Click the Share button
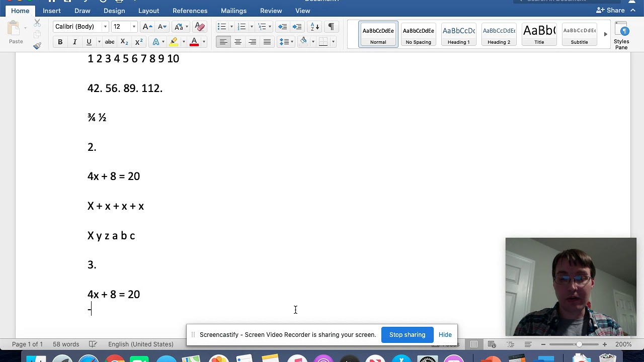This screenshot has height=362, width=644. [610, 11]
